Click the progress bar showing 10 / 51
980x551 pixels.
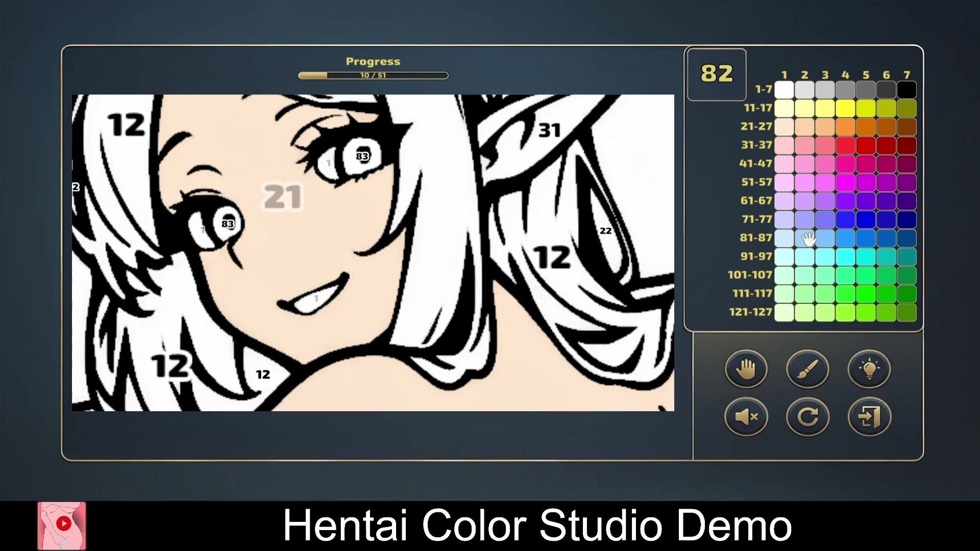[x=373, y=76]
